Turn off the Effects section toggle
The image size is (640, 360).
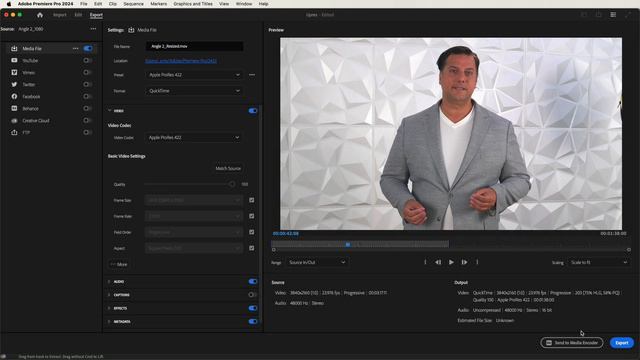(253, 308)
